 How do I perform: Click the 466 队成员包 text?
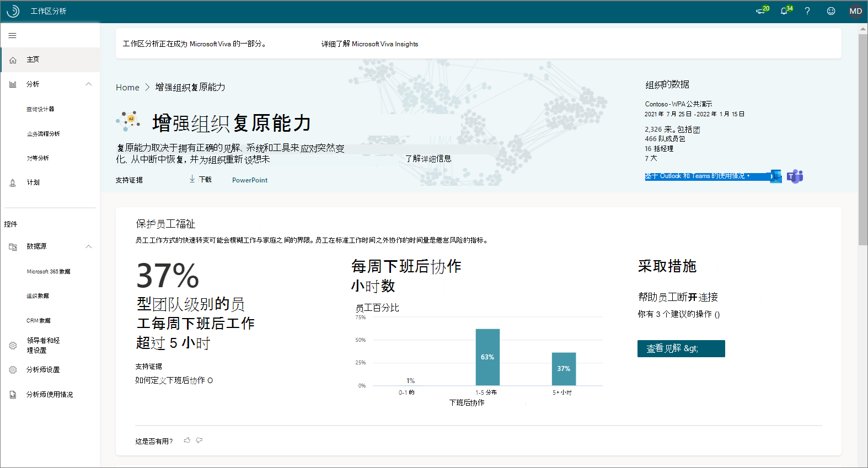point(665,139)
